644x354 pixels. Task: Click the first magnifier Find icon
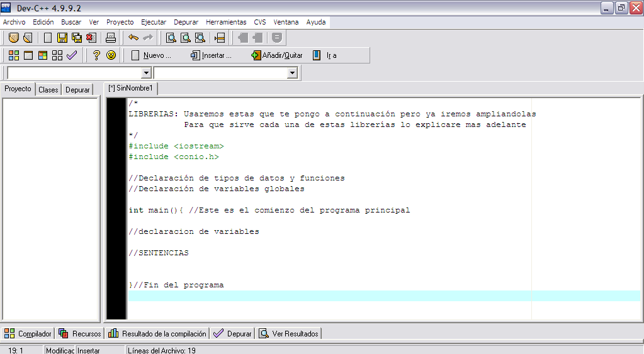click(x=171, y=38)
